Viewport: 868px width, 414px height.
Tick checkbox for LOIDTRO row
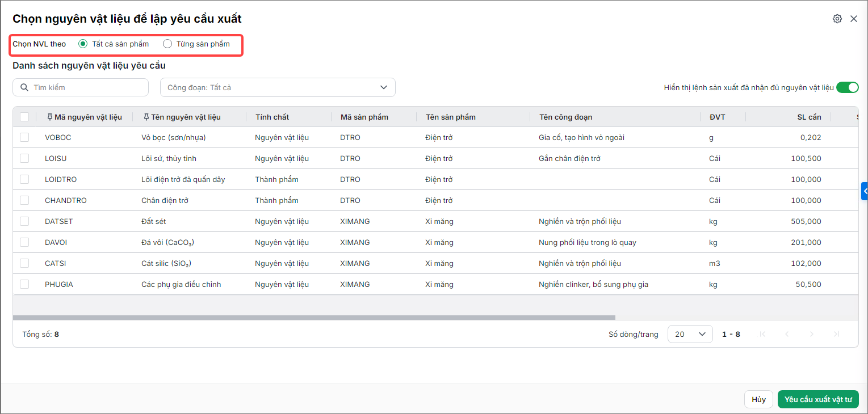tap(24, 179)
